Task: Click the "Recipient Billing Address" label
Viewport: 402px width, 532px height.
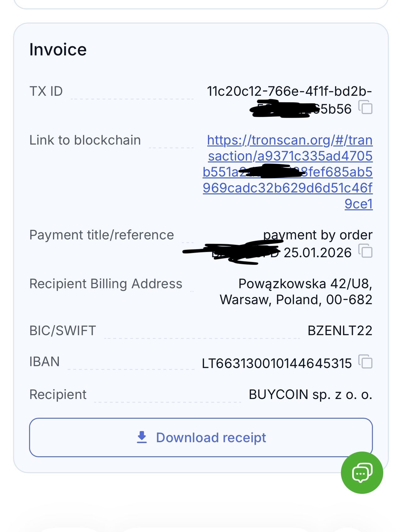Action: pos(106,284)
